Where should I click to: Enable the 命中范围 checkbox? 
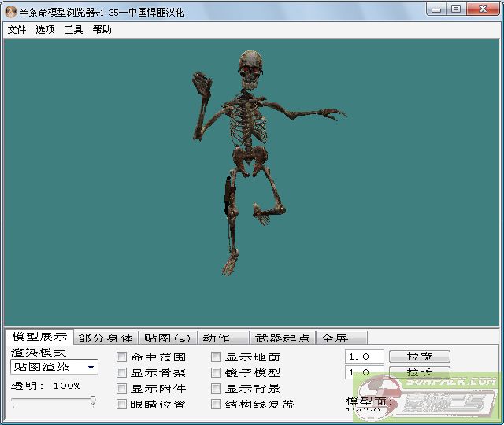pyautogui.click(x=122, y=357)
